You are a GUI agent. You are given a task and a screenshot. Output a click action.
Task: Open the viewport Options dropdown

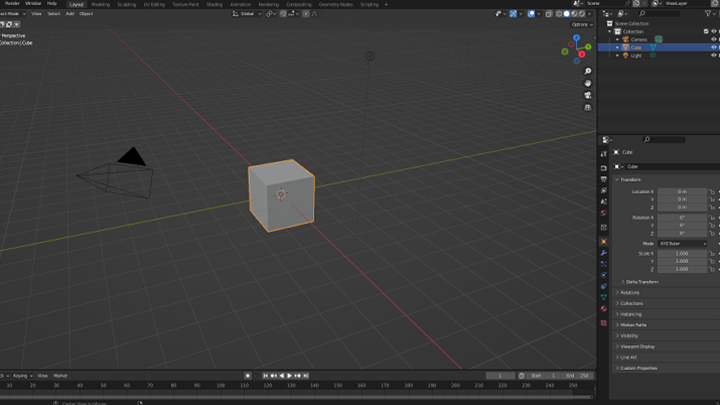(x=582, y=24)
